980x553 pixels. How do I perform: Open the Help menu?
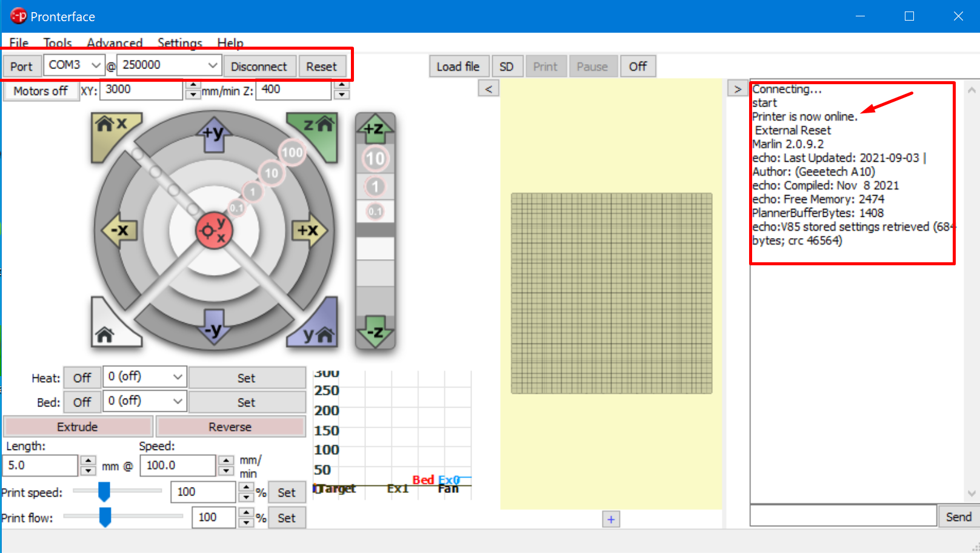230,43
